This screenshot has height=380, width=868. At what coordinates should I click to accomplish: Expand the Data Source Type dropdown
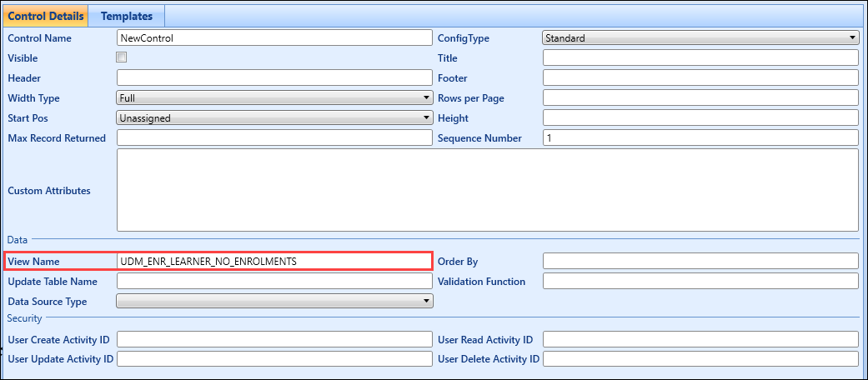click(274, 301)
